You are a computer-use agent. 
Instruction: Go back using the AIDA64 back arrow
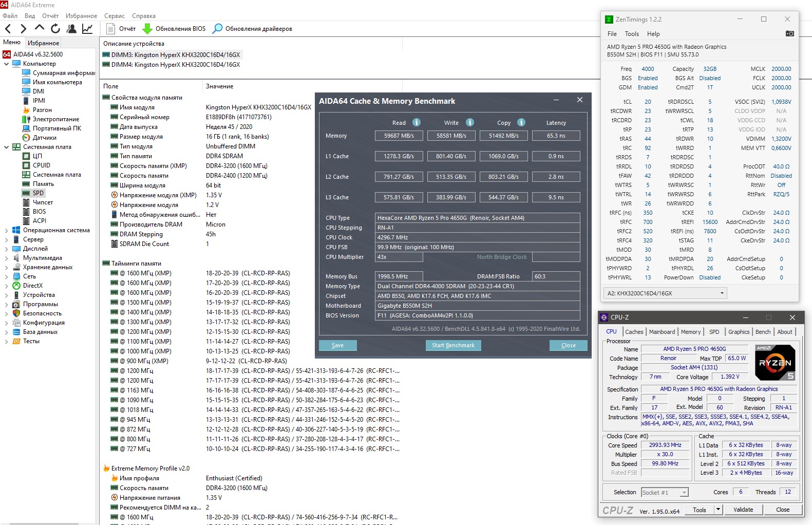[8, 29]
